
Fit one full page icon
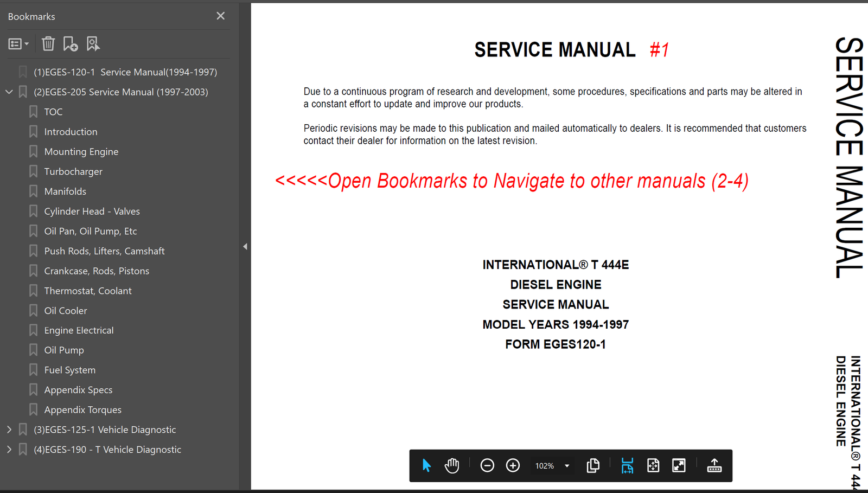(653, 465)
